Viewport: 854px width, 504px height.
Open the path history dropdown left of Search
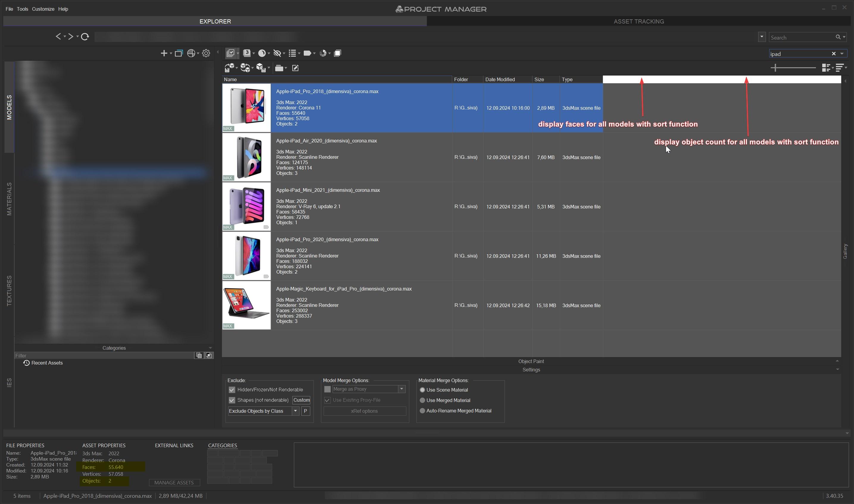click(x=761, y=37)
